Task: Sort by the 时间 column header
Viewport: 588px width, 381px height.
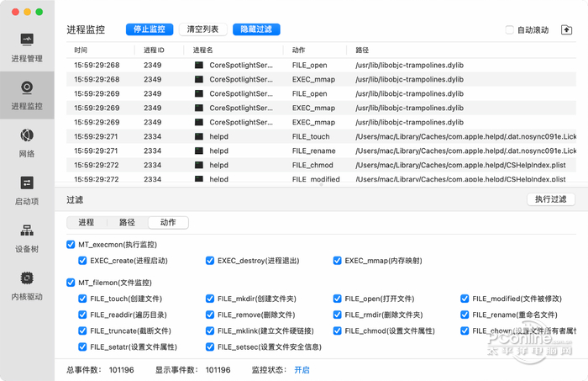Action: [81, 50]
